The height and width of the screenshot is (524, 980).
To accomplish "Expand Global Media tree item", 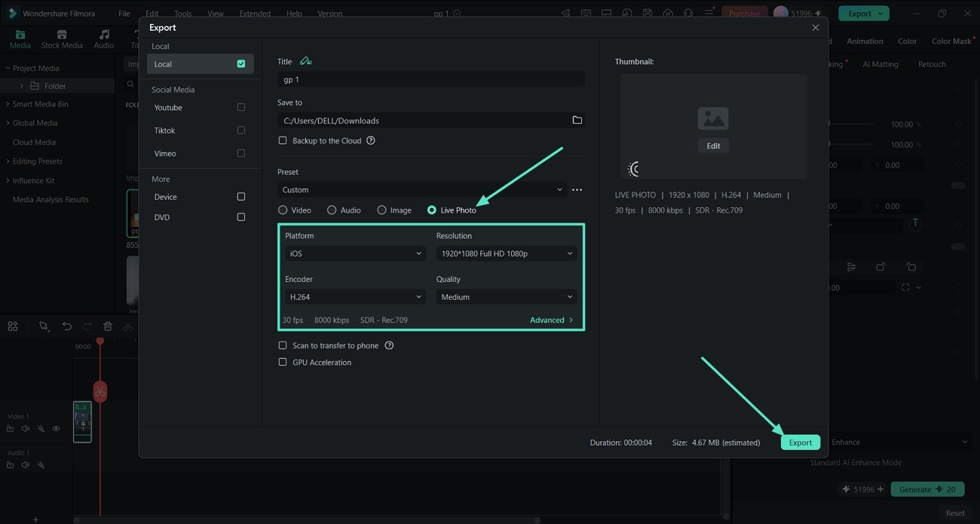I will [x=8, y=123].
